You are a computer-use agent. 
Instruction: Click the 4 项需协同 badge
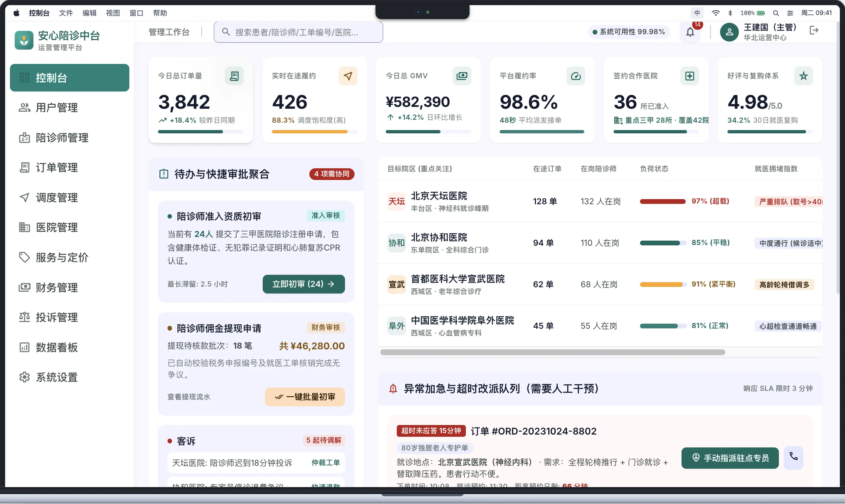332,174
